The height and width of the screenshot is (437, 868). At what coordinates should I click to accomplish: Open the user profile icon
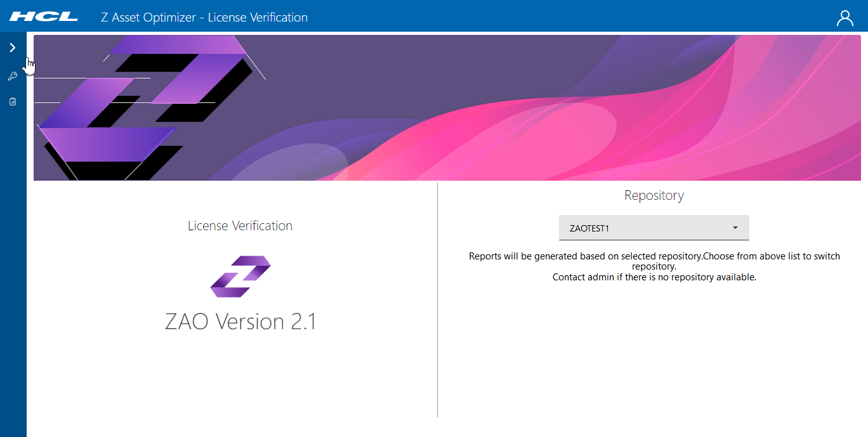pyautogui.click(x=845, y=18)
